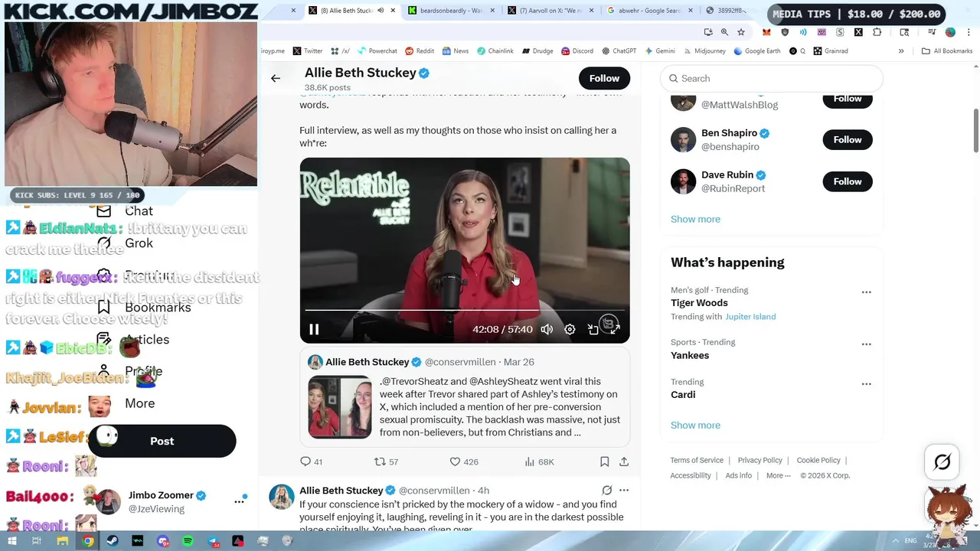Screen dimensions: 980x551
Task: Close the Allie Beth Stuckey tab
Action: point(394,11)
